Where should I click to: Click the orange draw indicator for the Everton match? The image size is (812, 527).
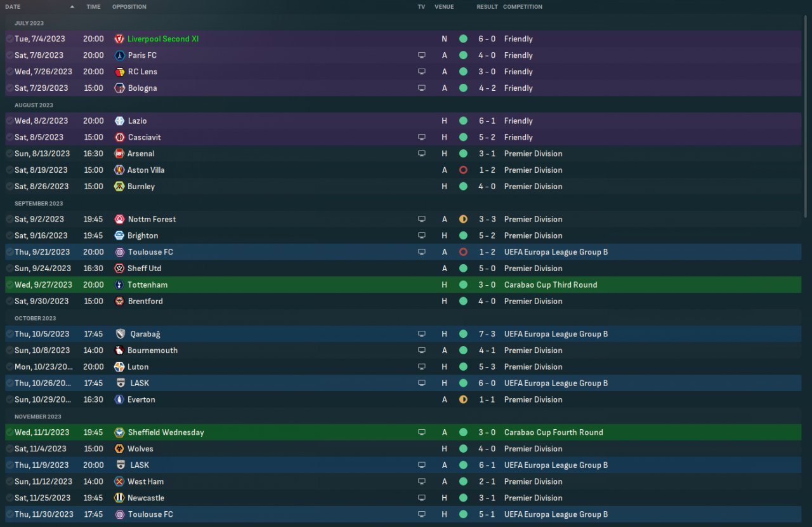[463, 400]
